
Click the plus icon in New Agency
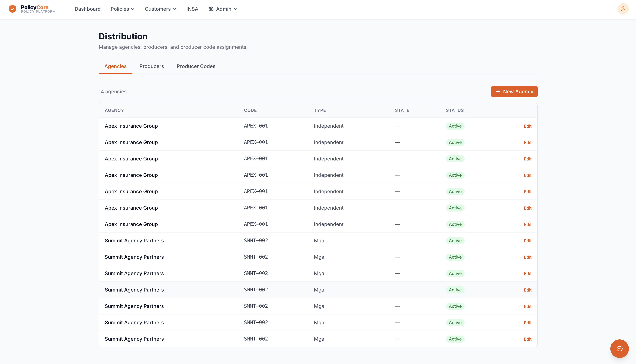(498, 92)
